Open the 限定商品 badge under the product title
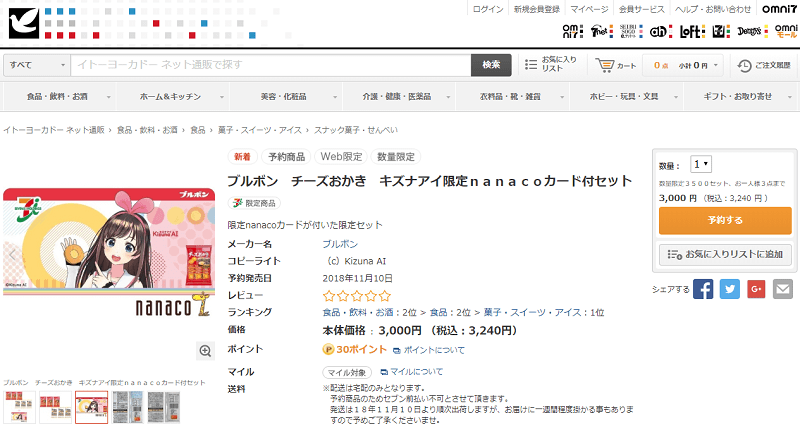 pos(254,203)
